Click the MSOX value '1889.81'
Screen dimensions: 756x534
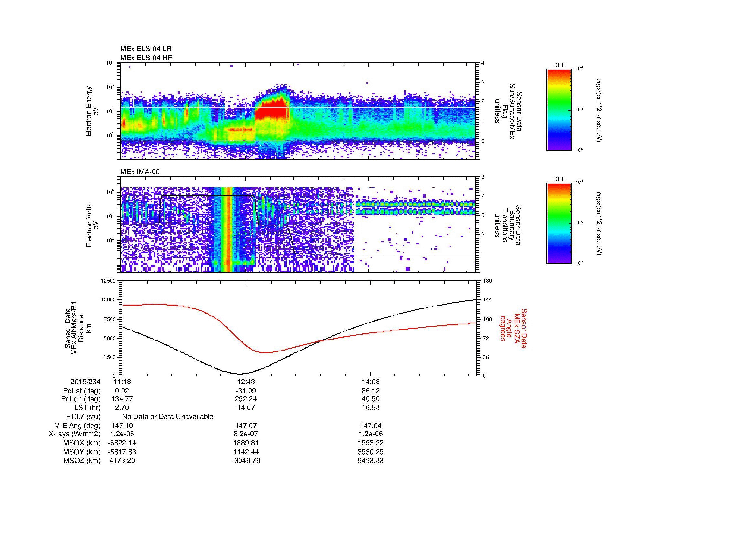coord(246,443)
